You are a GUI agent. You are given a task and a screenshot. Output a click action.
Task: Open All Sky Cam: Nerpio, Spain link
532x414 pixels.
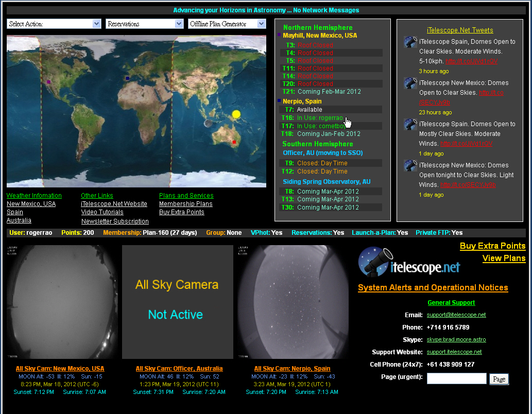(292, 369)
